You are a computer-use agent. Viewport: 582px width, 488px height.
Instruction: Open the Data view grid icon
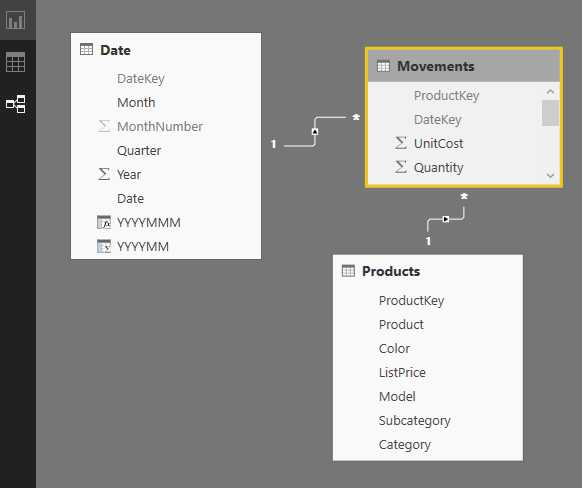pos(16,62)
